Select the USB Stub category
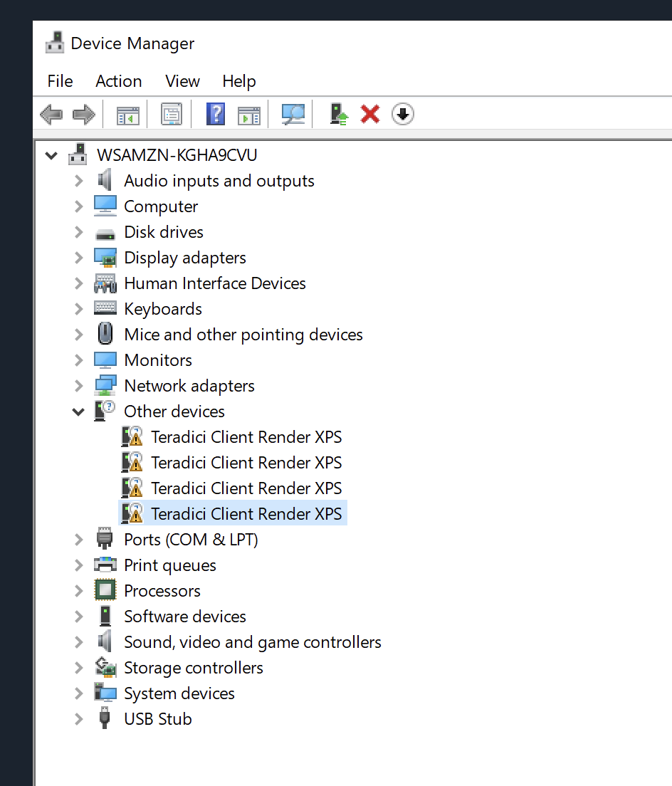Viewport: 672px width, 786px height. tap(158, 719)
